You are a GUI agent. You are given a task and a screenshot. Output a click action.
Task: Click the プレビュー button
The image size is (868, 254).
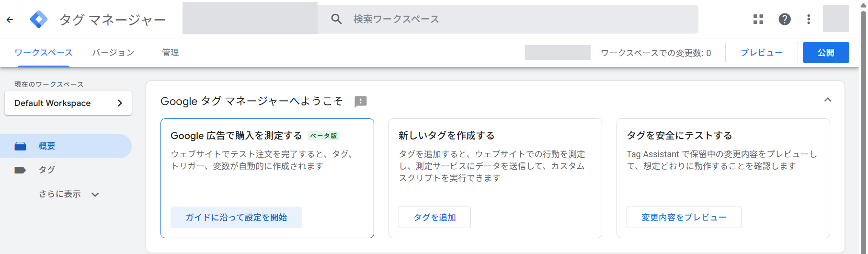click(762, 53)
